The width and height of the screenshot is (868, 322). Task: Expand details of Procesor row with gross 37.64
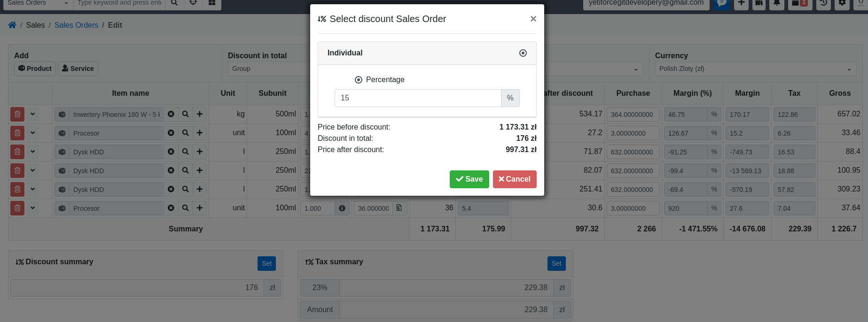(x=33, y=208)
